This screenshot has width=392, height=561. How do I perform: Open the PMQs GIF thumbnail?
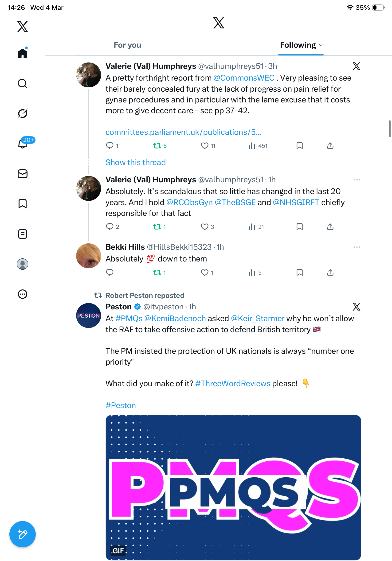click(233, 487)
